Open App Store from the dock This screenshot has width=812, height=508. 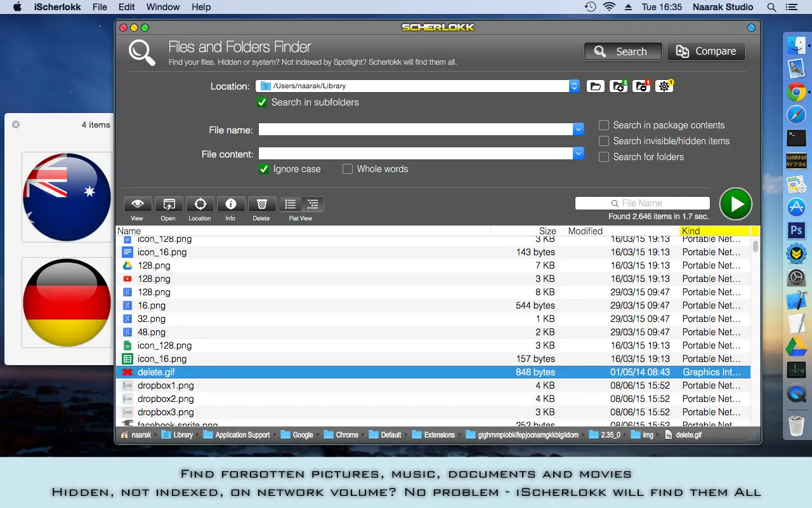pos(796,207)
